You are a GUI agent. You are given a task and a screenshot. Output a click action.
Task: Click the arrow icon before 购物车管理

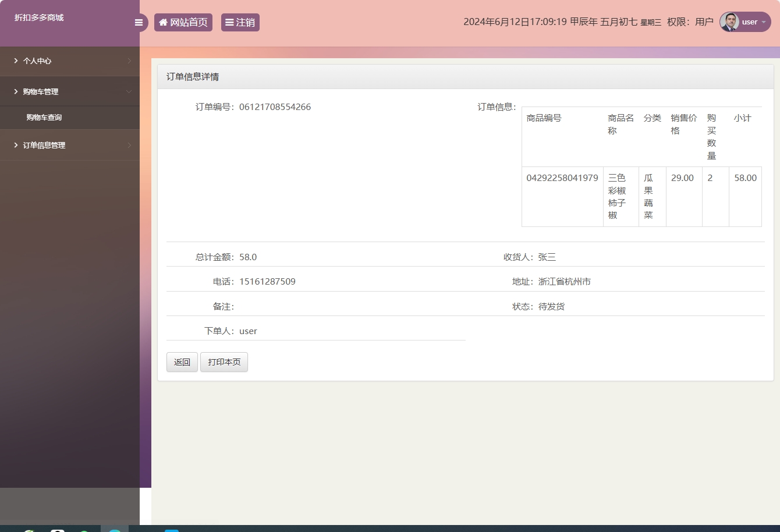pos(16,91)
